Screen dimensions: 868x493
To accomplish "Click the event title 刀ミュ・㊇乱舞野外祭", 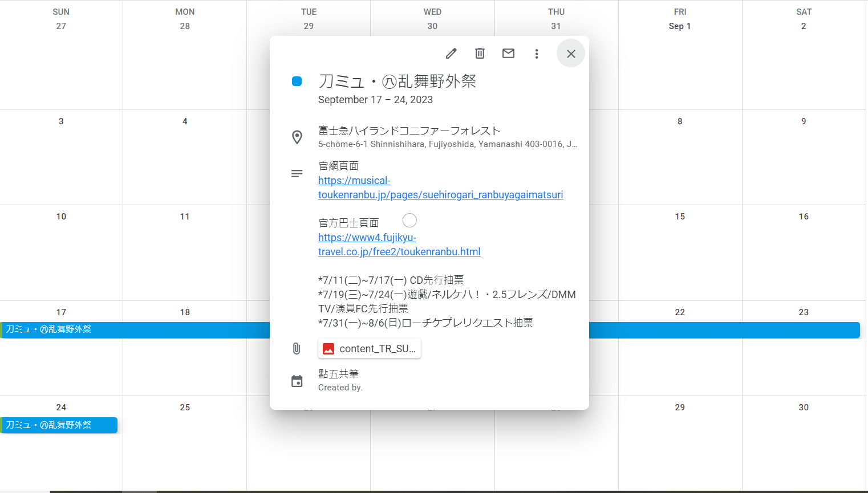I will (x=398, y=82).
